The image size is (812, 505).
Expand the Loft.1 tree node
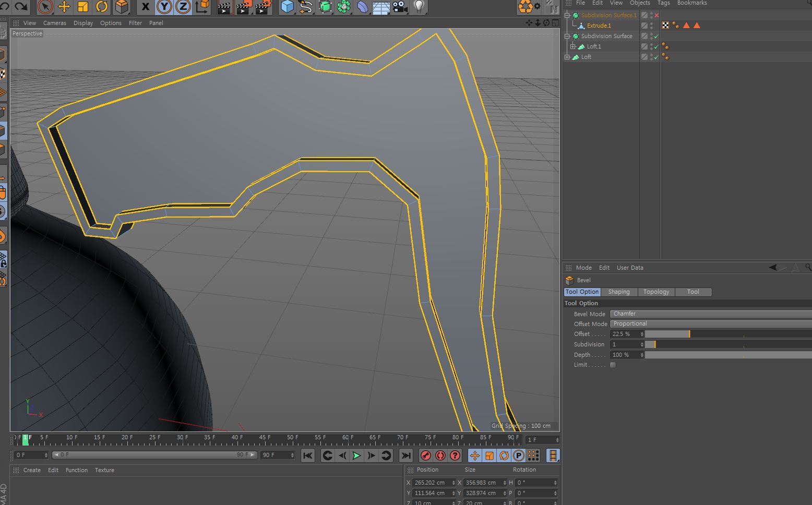573,46
